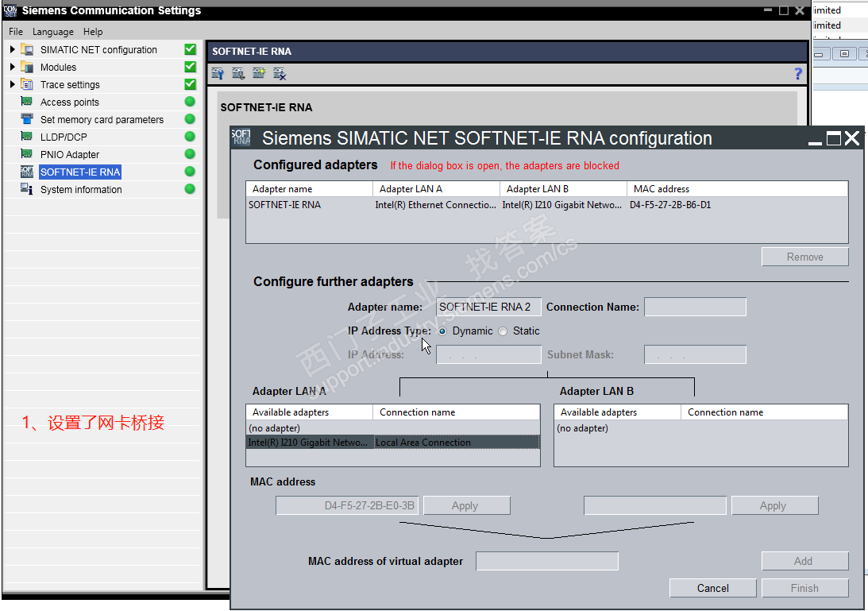
Task: Select Dynamic IP address type
Action: [x=442, y=331]
